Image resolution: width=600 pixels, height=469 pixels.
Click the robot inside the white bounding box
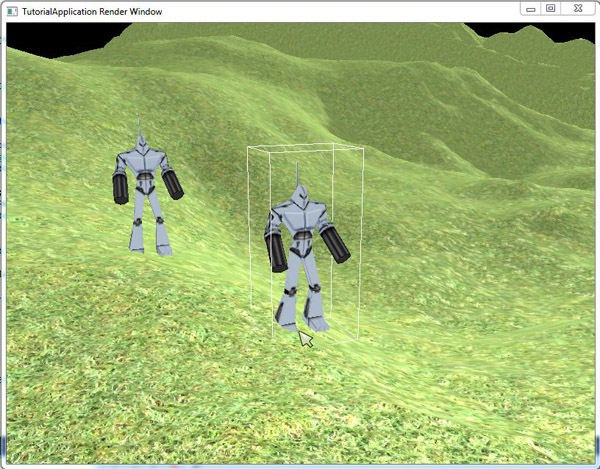(305, 249)
